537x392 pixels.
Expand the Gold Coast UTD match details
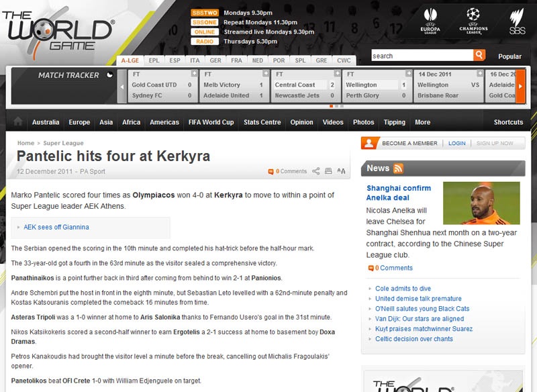(195, 73)
